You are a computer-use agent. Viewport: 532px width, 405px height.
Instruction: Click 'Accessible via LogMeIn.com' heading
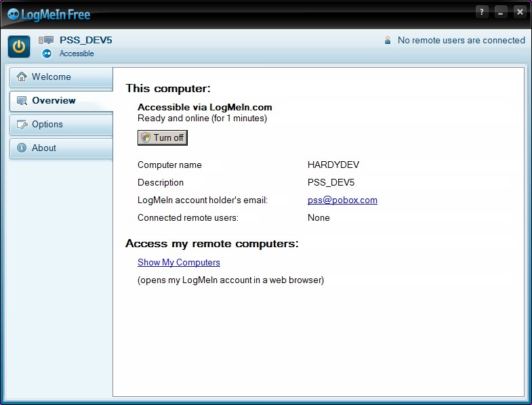click(x=205, y=107)
